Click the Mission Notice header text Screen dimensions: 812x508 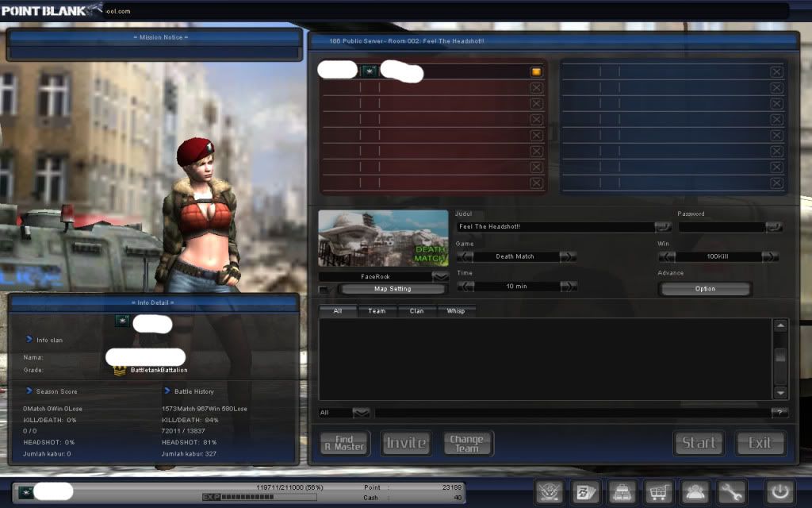(x=161, y=37)
